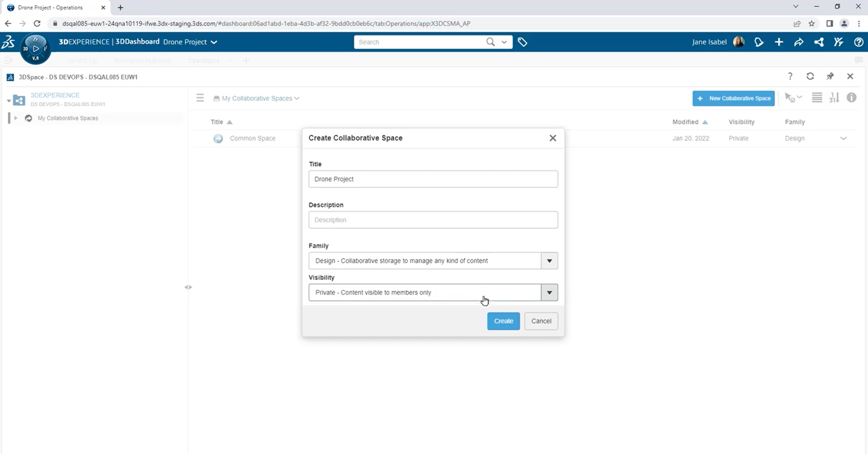Expand the Family dropdown
The height and width of the screenshot is (454, 868).
point(549,261)
